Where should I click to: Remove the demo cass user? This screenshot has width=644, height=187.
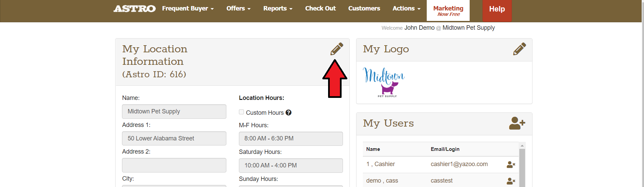tap(511, 181)
